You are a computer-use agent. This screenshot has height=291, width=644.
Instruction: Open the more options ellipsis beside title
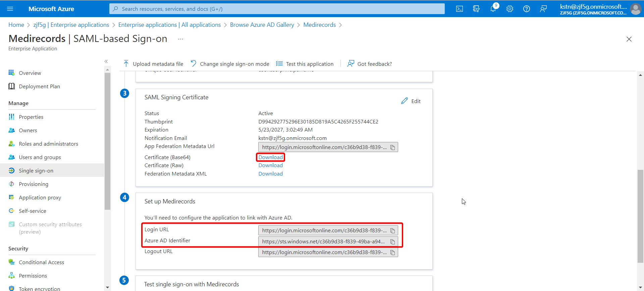coord(180,39)
